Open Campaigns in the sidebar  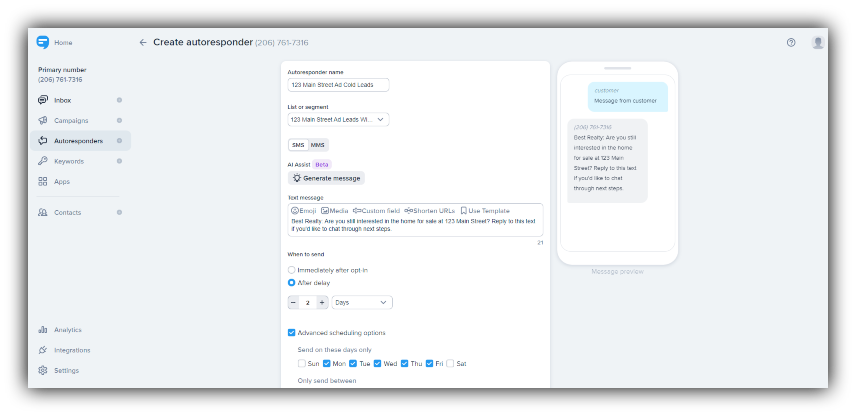70,121
